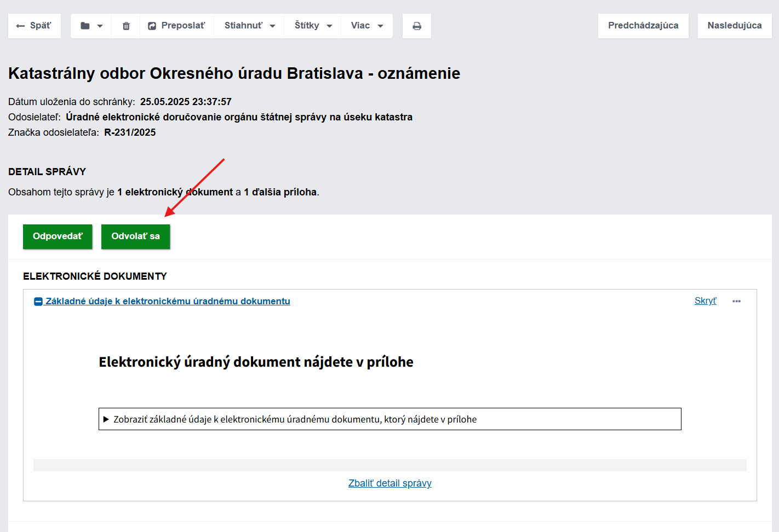Open Základné údaje k elektronickému dokumentu link
This screenshot has width=779, height=532.
[168, 301]
